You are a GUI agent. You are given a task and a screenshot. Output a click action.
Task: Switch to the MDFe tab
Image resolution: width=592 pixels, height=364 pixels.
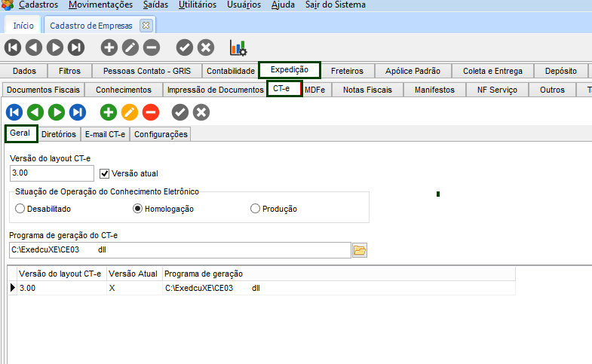point(315,90)
